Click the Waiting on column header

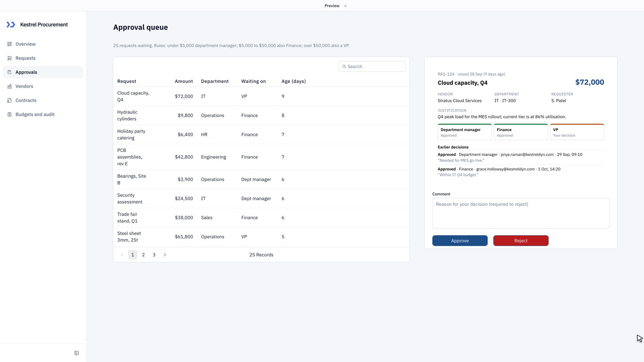click(254, 81)
